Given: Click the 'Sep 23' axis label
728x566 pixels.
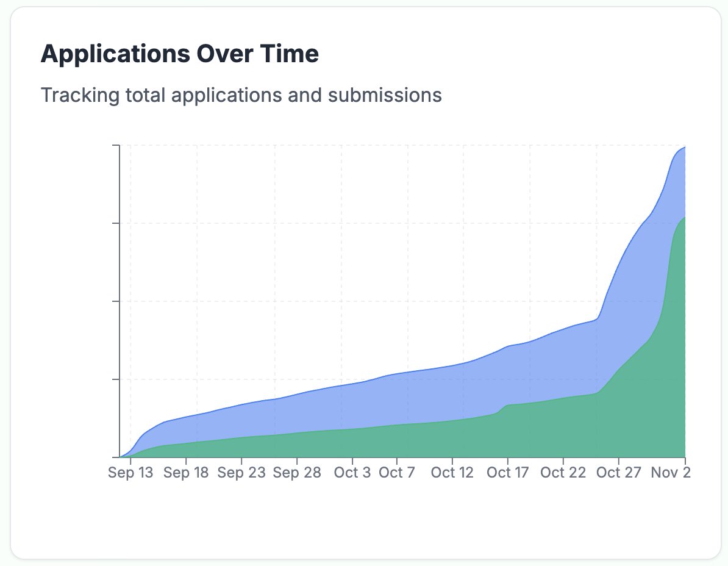Looking at the screenshot, I should [x=241, y=473].
